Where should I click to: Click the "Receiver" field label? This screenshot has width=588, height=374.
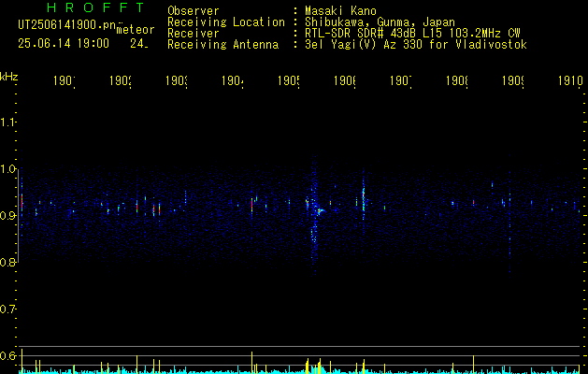(x=194, y=34)
